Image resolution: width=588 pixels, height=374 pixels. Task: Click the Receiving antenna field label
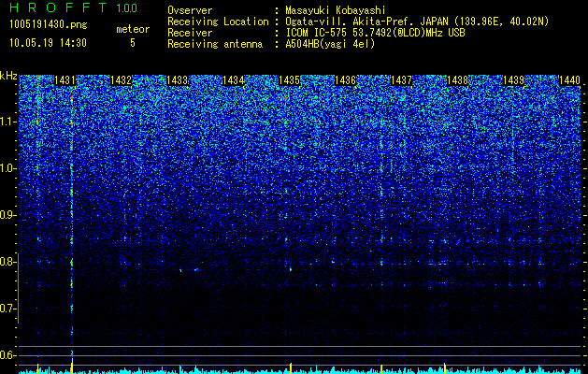pyautogui.click(x=215, y=44)
